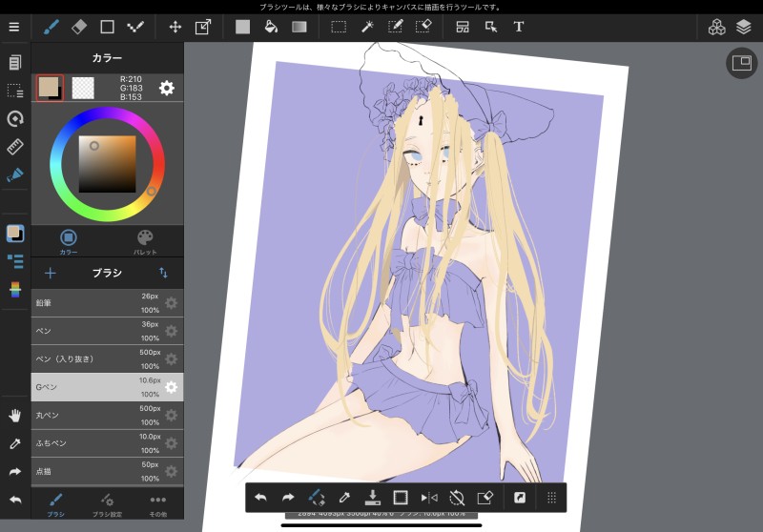
Task: Select the ふちペン brush
Action: [107, 443]
